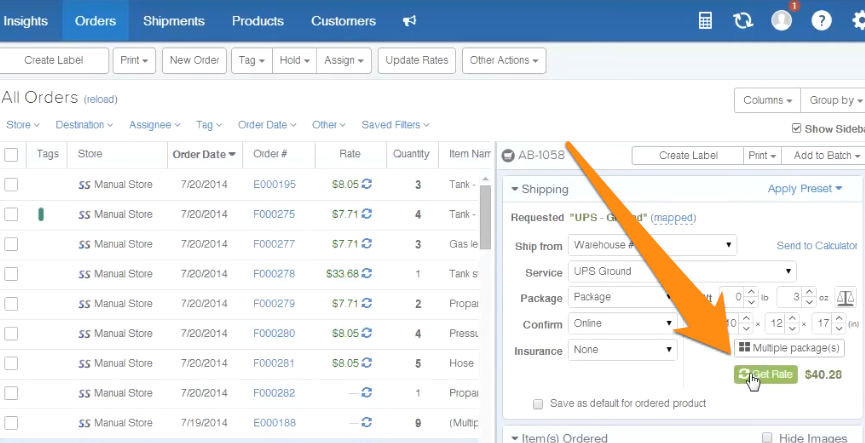Open the Other Actions dropdown
865x443 pixels.
[504, 60]
